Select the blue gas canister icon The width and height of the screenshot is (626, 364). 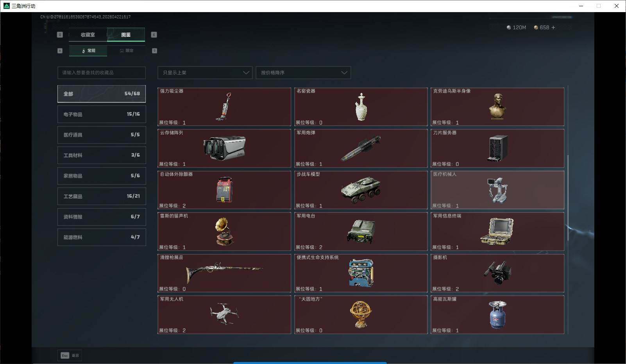point(497,315)
